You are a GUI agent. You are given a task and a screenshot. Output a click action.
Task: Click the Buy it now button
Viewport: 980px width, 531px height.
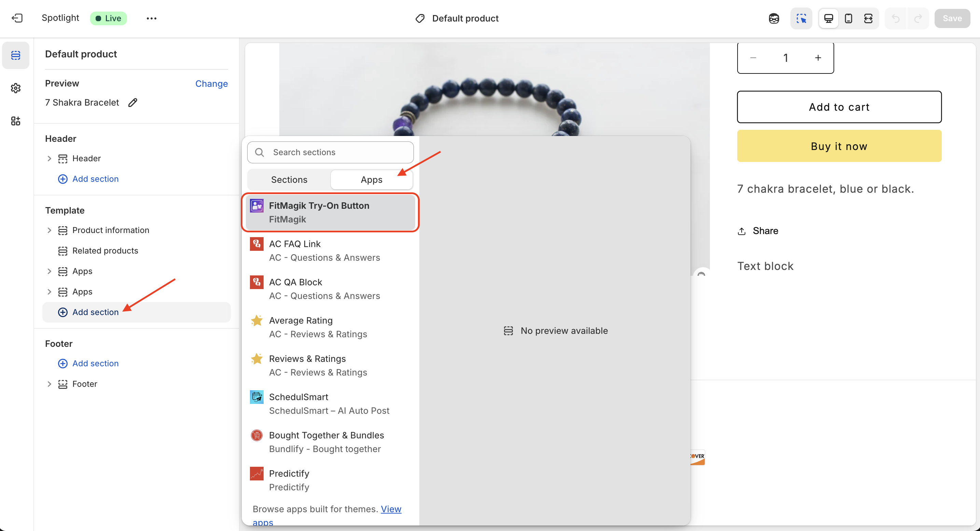839,146
